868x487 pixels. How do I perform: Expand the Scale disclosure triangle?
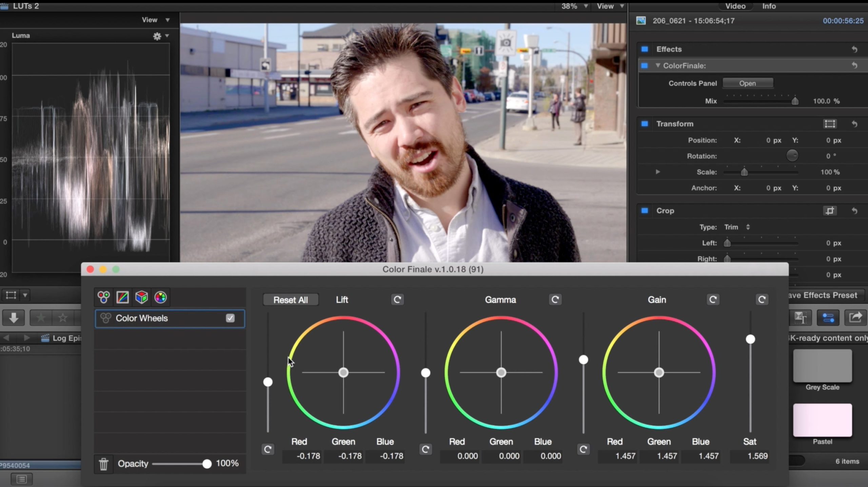pos(658,172)
